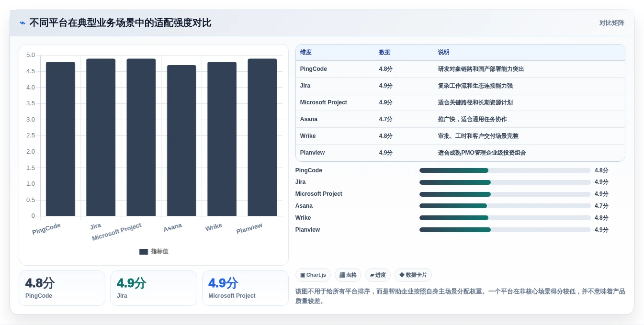Click Asana cell in the table
This screenshot has width=644, height=325.
[309, 119]
